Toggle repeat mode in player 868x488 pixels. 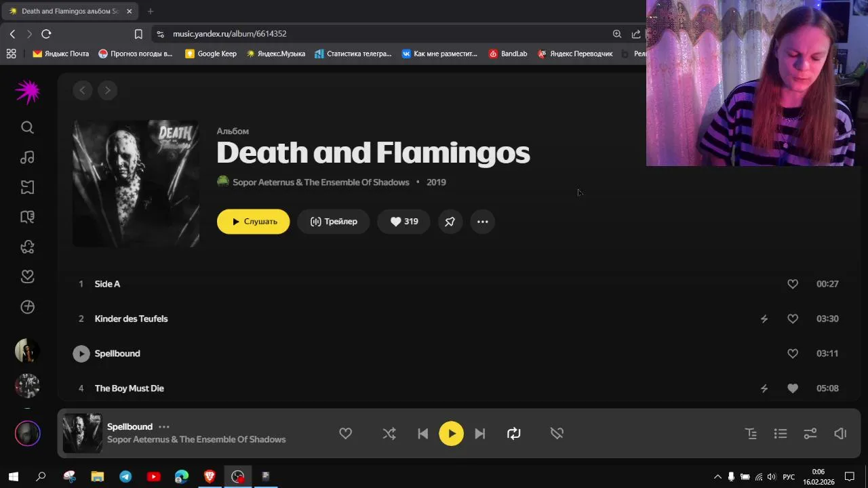[514, 434]
